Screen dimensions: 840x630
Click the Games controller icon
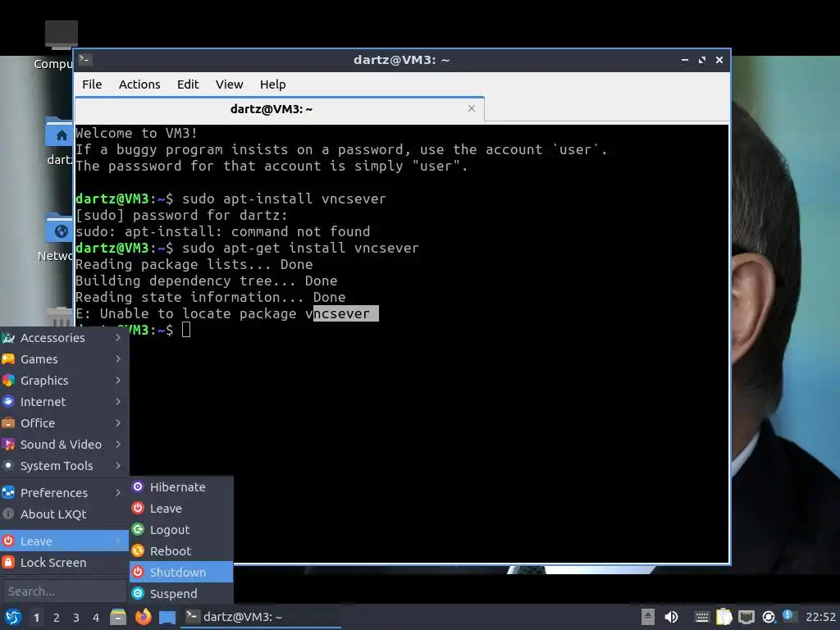(x=8, y=359)
